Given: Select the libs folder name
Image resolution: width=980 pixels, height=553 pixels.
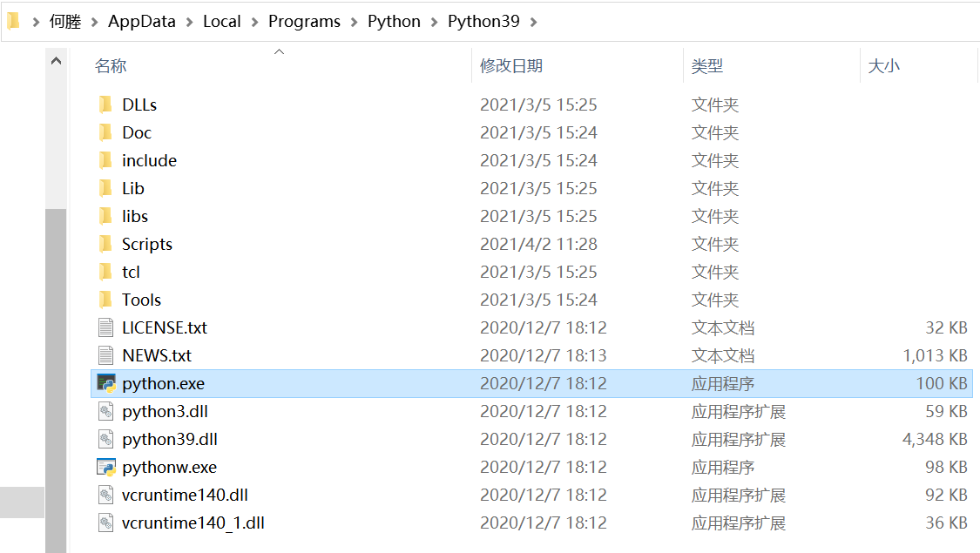Looking at the screenshot, I should pyautogui.click(x=135, y=216).
